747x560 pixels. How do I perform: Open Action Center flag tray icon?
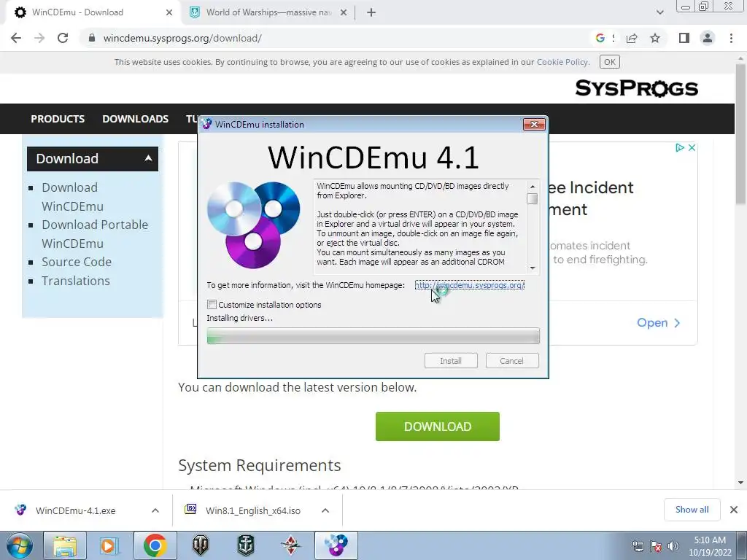656,546
